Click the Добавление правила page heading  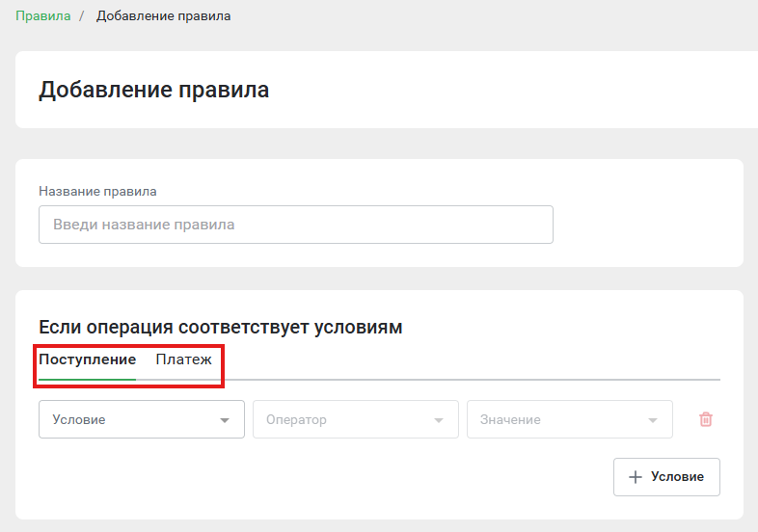coord(153,90)
